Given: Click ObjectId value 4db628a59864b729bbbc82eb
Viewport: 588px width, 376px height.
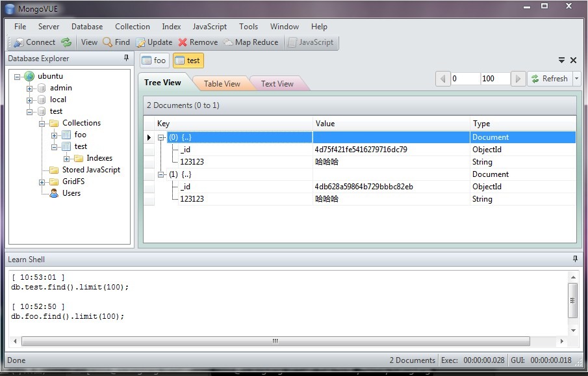Looking at the screenshot, I should pos(364,187).
